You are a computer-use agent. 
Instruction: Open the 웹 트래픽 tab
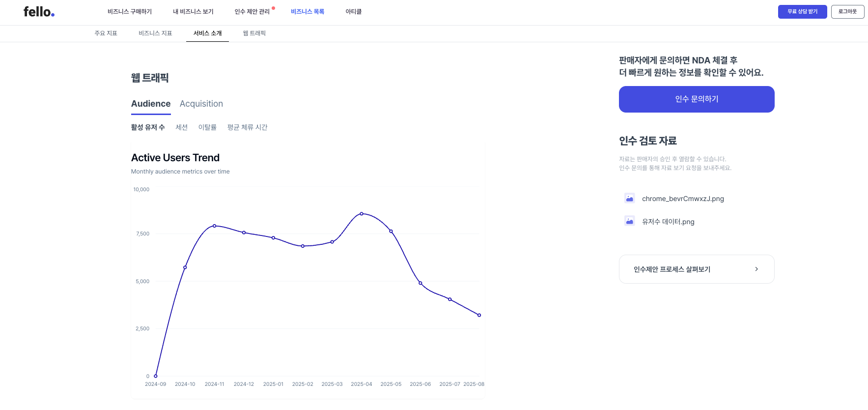pos(254,33)
